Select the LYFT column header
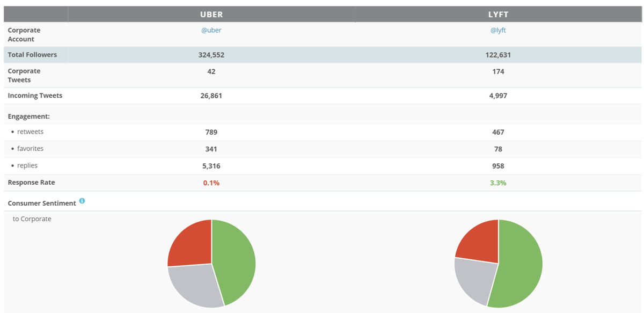 [498, 14]
